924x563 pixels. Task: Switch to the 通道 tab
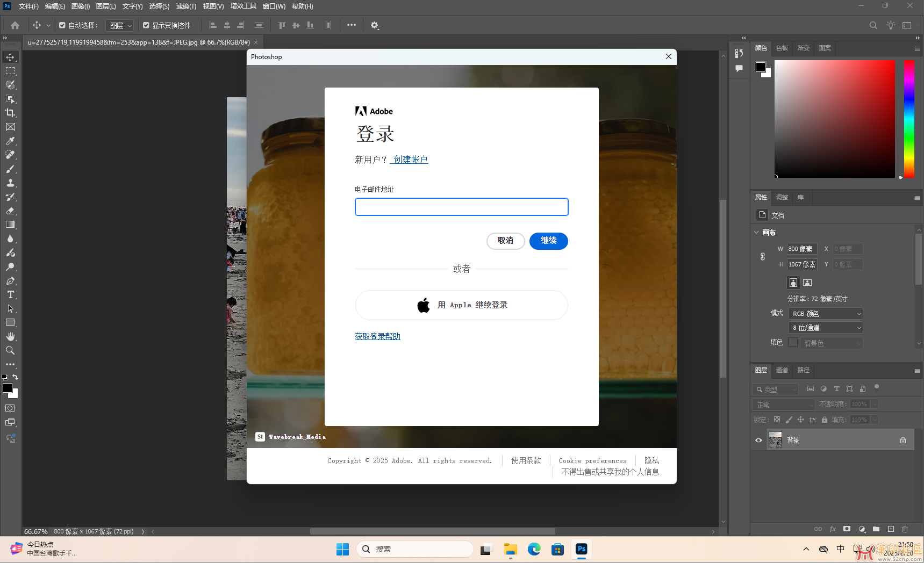(782, 370)
